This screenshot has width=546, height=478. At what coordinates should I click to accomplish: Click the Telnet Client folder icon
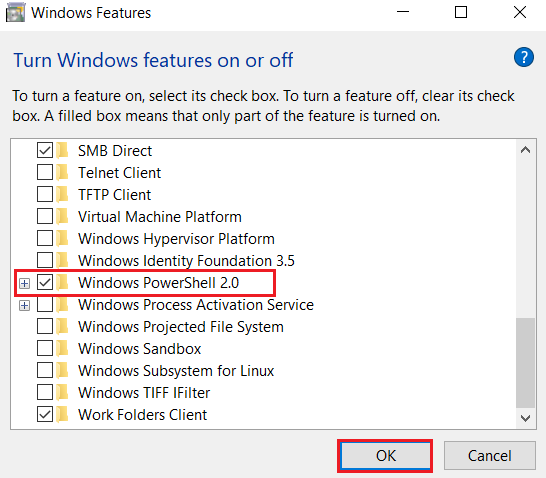(x=62, y=172)
